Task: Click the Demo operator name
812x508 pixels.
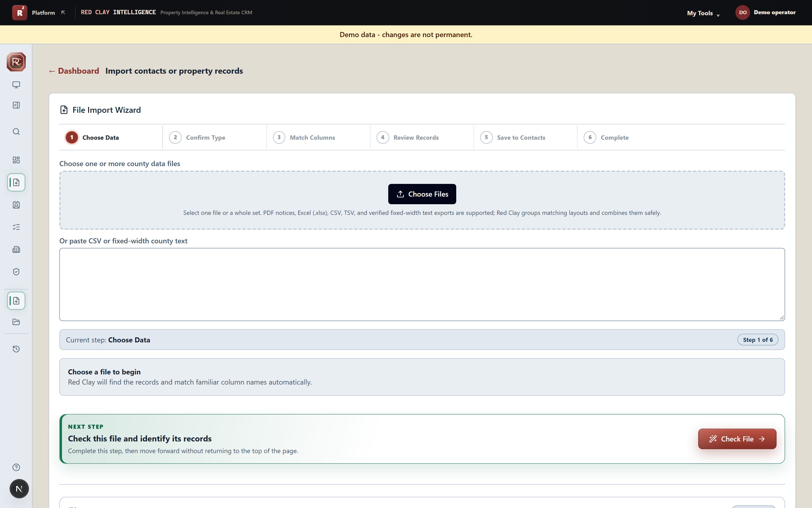Action: [774, 12]
